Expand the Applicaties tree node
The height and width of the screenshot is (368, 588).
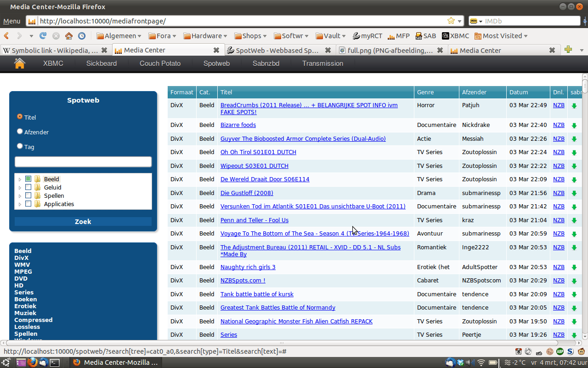[x=20, y=204]
